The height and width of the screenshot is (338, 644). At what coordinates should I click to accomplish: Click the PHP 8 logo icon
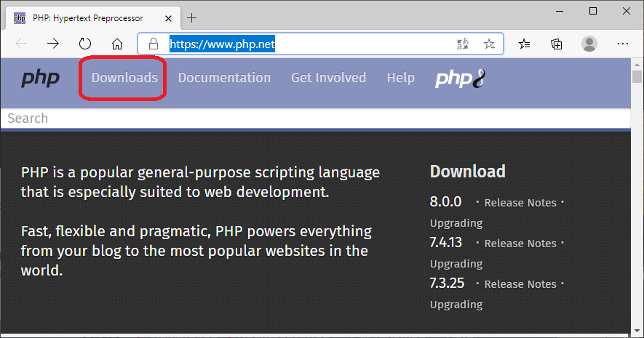[460, 79]
